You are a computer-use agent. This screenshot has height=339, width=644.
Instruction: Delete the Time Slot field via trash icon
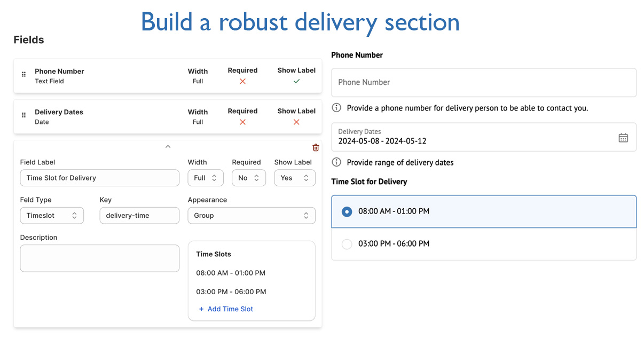tap(316, 147)
